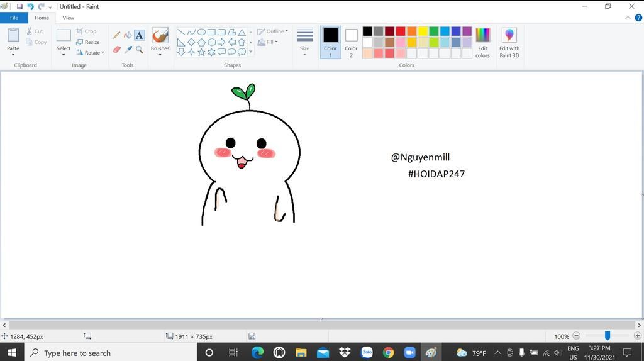The image size is (644, 361).
Task: Open the shape Fill dropdown
Action: click(x=267, y=42)
